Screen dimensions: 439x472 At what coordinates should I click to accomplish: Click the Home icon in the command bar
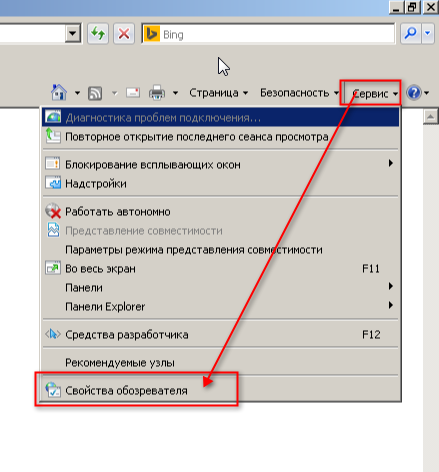[x=59, y=92]
